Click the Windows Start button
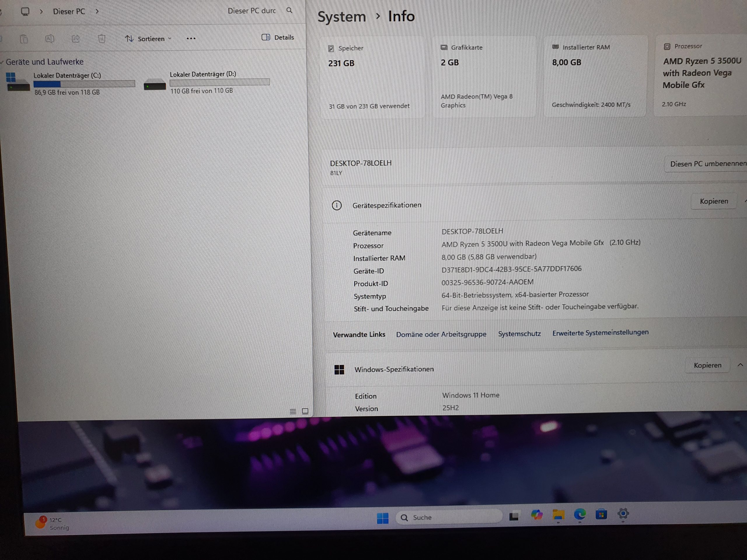747x560 pixels. coord(383,518)
